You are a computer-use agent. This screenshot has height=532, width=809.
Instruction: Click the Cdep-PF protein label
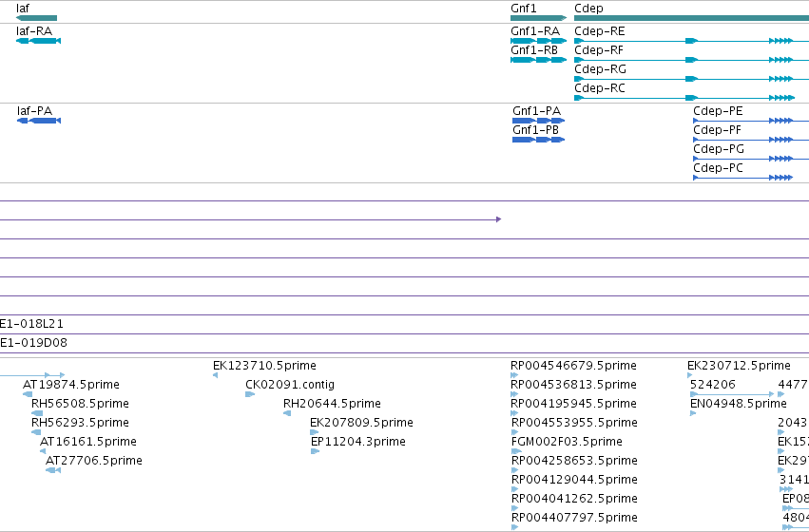point(717,130)
